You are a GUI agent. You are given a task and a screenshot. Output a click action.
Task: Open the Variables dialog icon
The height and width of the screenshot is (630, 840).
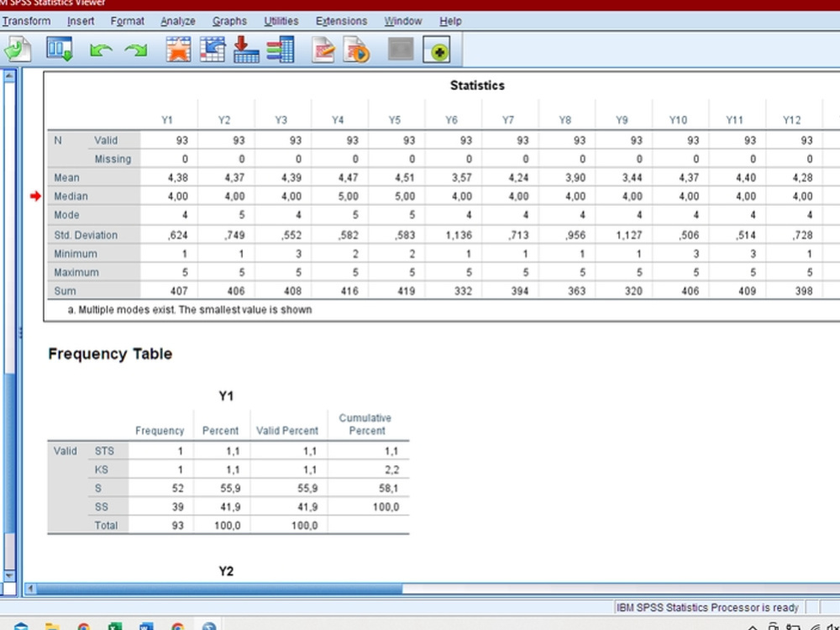coord(280,50)
